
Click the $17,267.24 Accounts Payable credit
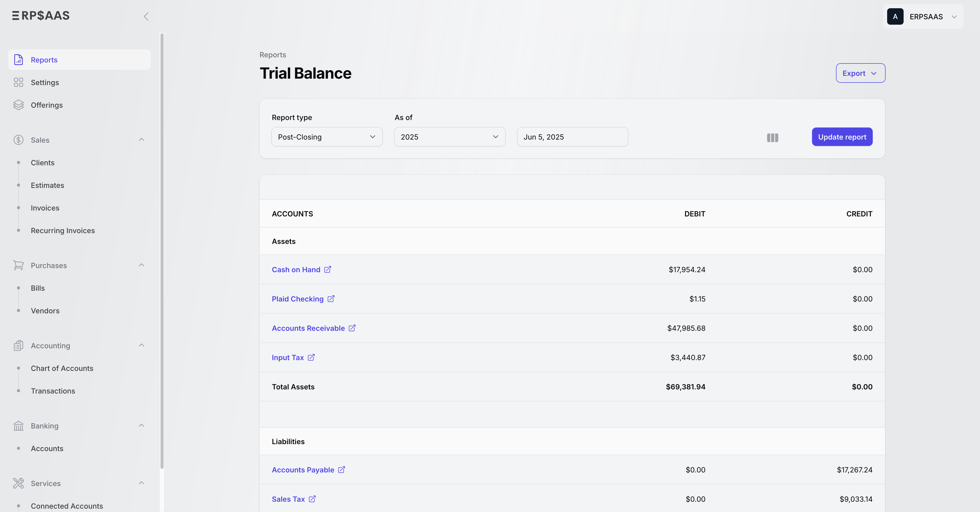854,470
